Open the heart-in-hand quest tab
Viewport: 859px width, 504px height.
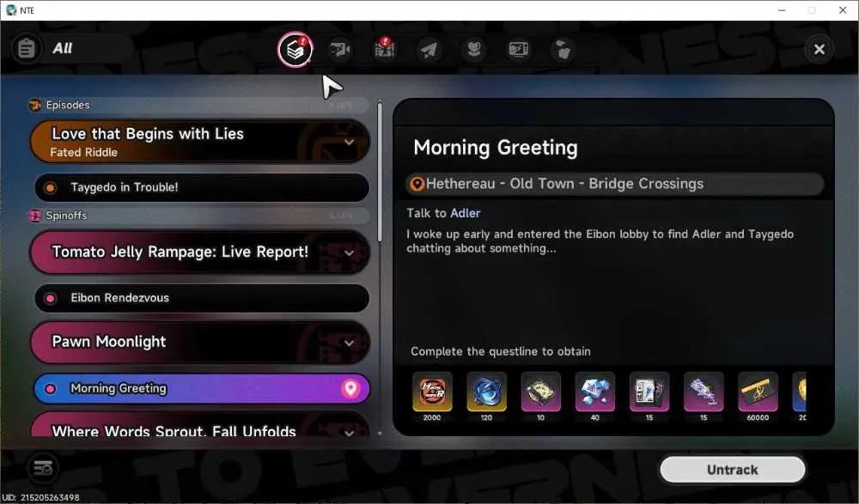pyautogui.click(x=474, y=50)
